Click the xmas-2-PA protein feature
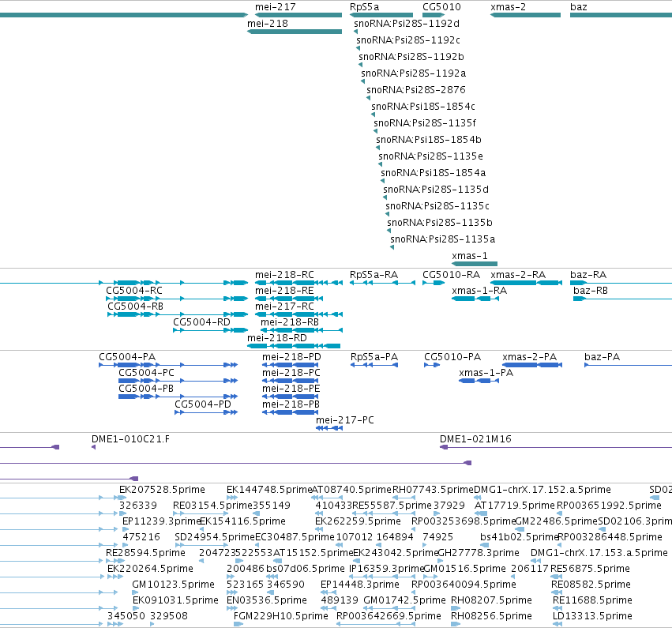Image resolution: width=672 pixels, height=628 pixels. [532, 365]
